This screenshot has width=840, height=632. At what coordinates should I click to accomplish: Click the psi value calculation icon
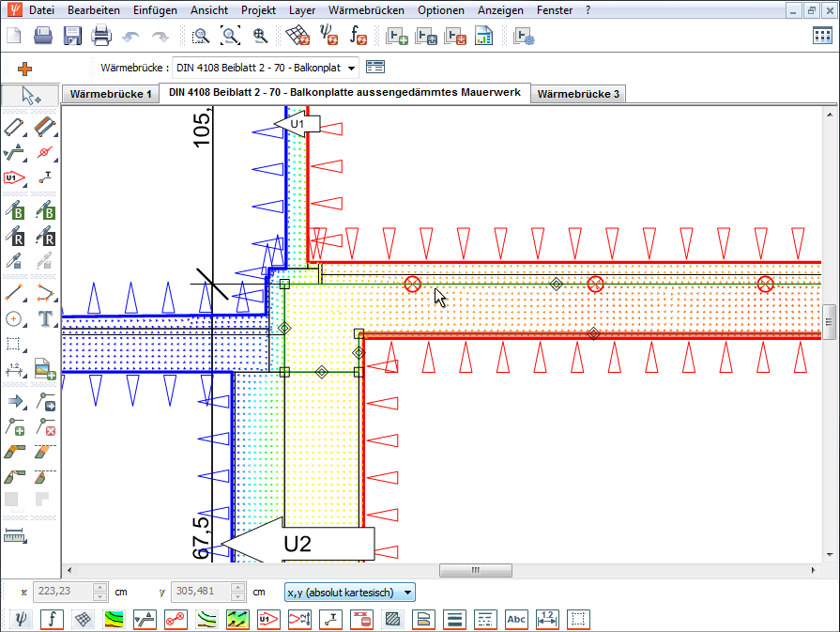pos(328,36)
